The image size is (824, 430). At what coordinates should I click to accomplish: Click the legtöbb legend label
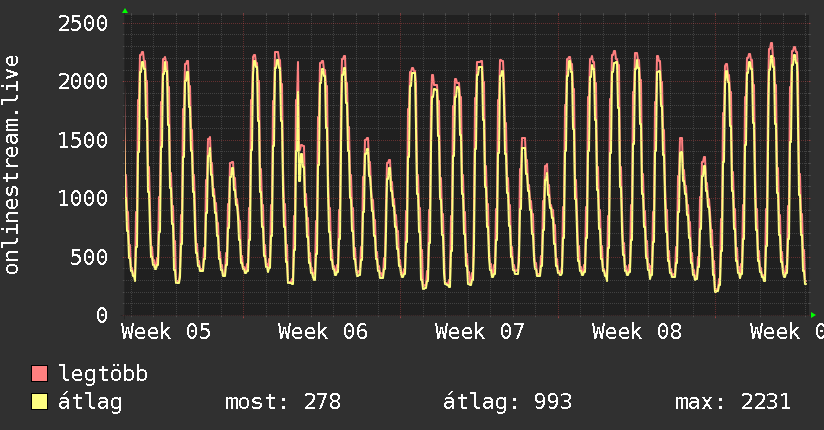103,374
